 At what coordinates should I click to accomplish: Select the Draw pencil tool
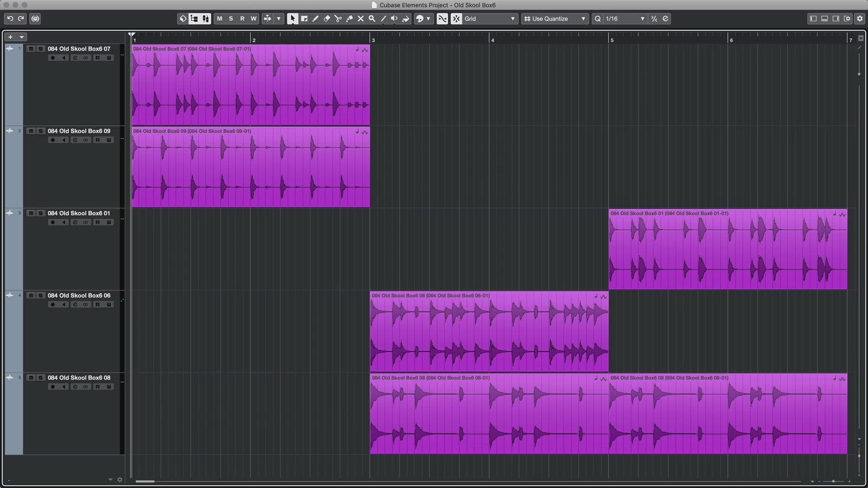(x=316, y=19)
